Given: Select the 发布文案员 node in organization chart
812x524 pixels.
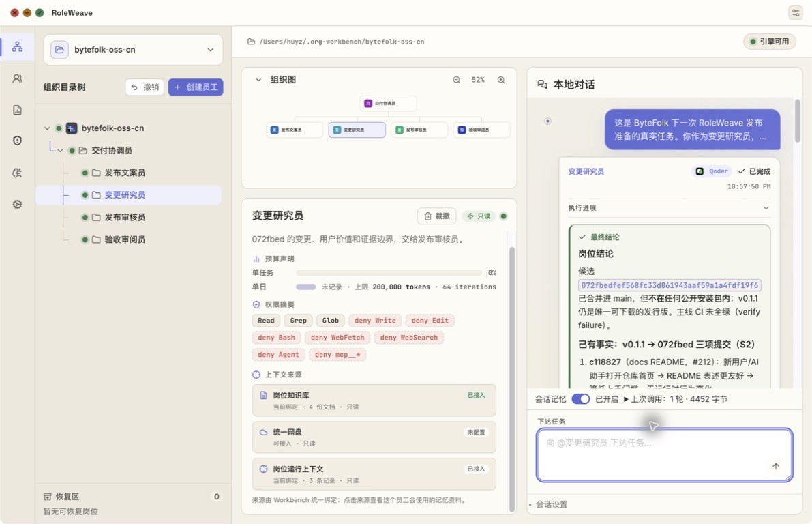Looking at the screenshot, I should tap(295, 130).
